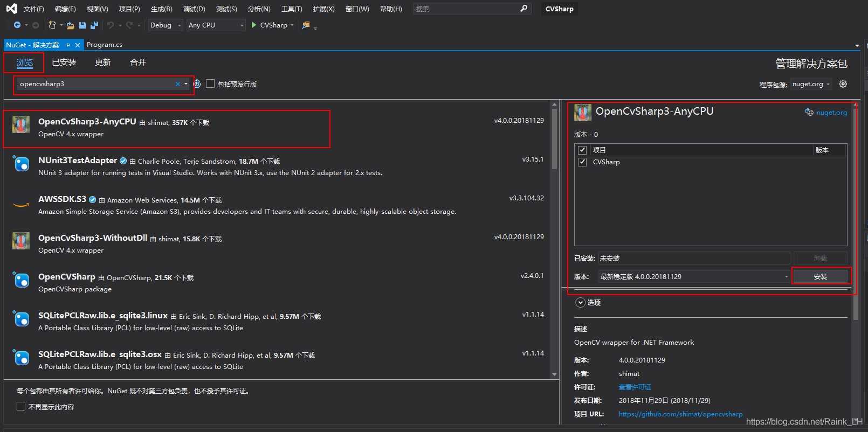Viewport: 868px width, 432px height.
Task: Open the view license link
Action: click(x=635, y=387)
